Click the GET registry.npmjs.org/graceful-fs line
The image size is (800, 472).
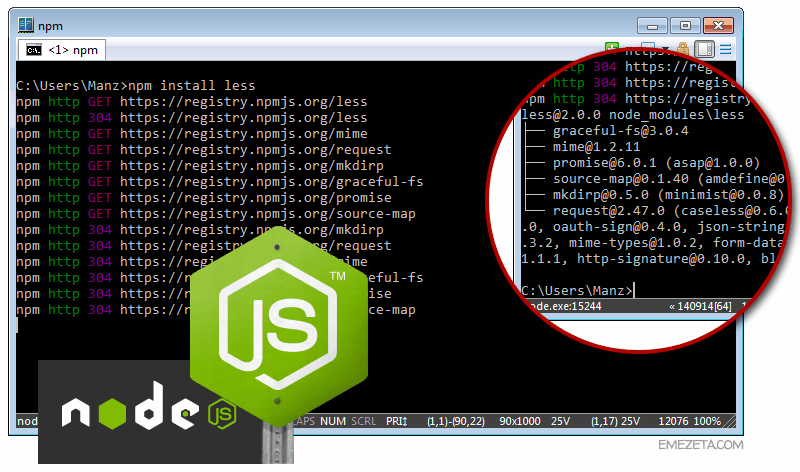[220, 182]
